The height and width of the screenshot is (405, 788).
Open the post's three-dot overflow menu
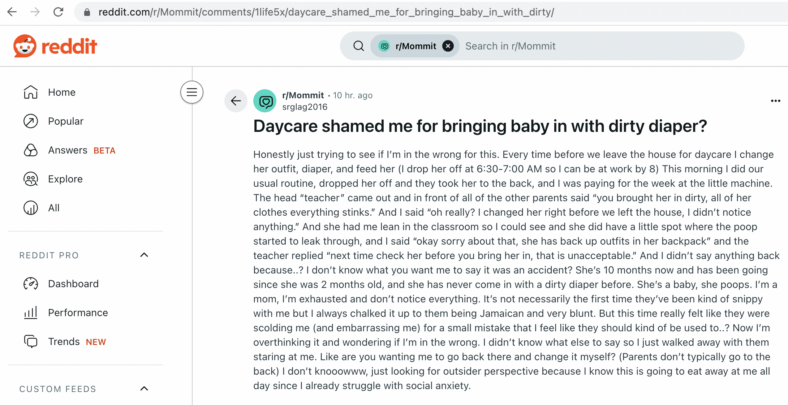(x=775, y=101)
